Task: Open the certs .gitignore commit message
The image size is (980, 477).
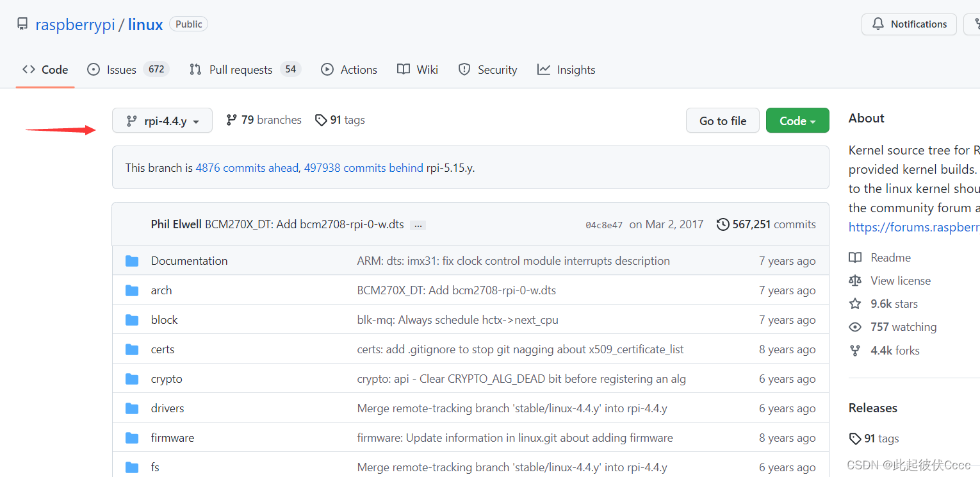Action: [x=520, y=349]
